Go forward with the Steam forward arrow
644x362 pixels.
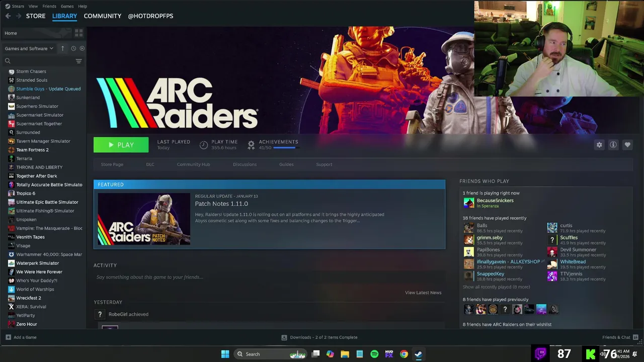(x=19, y=16)
